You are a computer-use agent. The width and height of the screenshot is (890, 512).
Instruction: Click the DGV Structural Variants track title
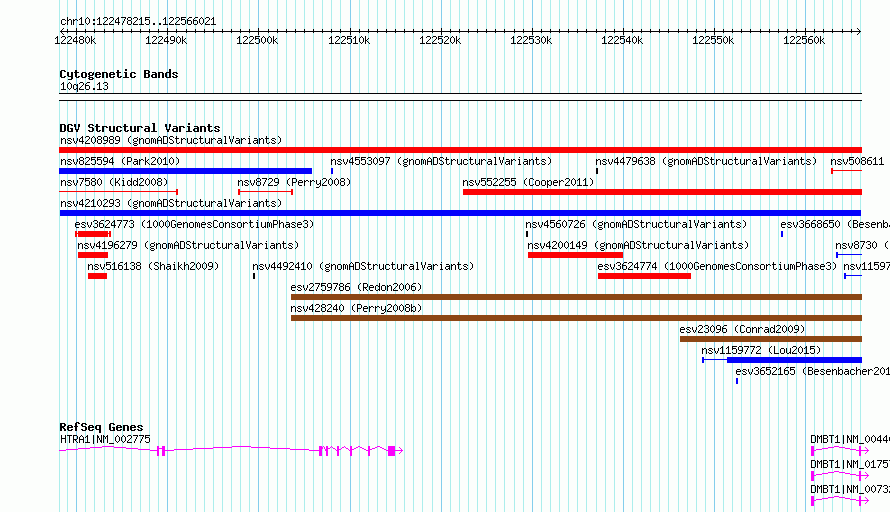(x=140, y=128)
